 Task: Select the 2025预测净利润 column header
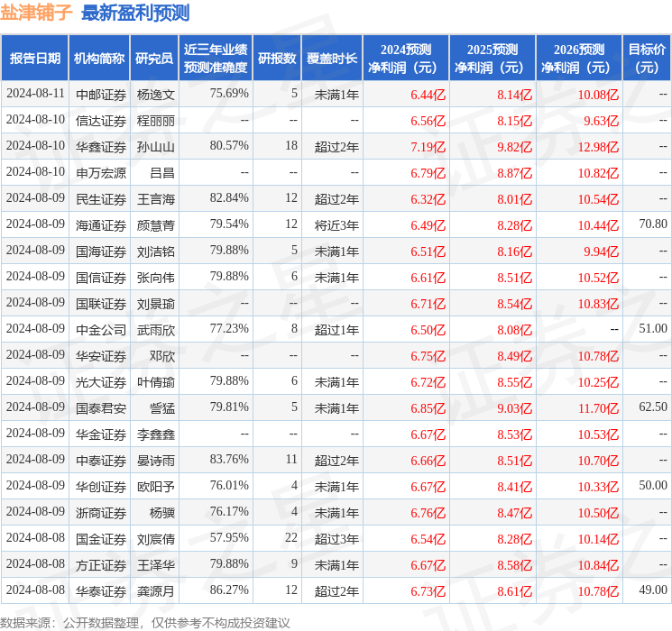(492, 59)
